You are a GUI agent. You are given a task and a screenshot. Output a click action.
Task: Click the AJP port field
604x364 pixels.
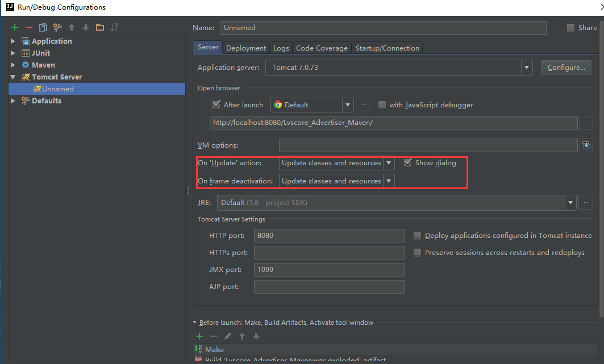point(329,287)
